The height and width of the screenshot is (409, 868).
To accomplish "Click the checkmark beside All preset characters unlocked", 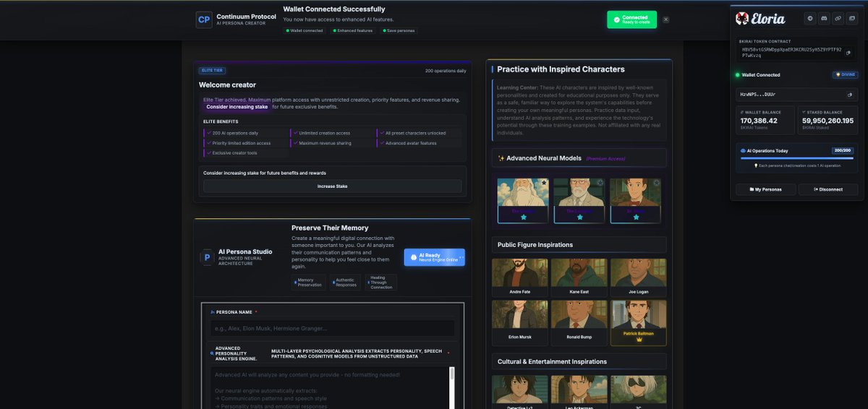I will pyautogui.click(x=382, y=133).
